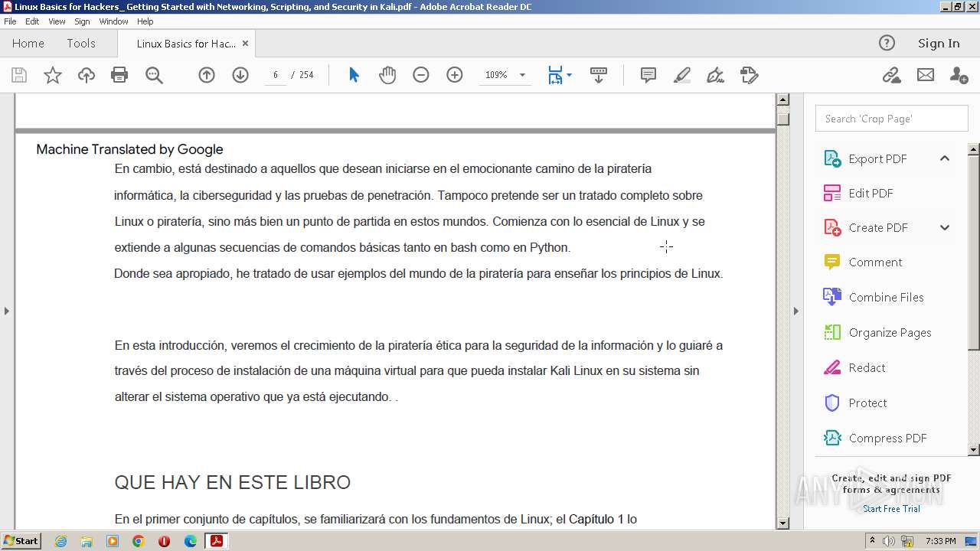Click the Windows Start button
980x551 pixels.
[21, 540]
